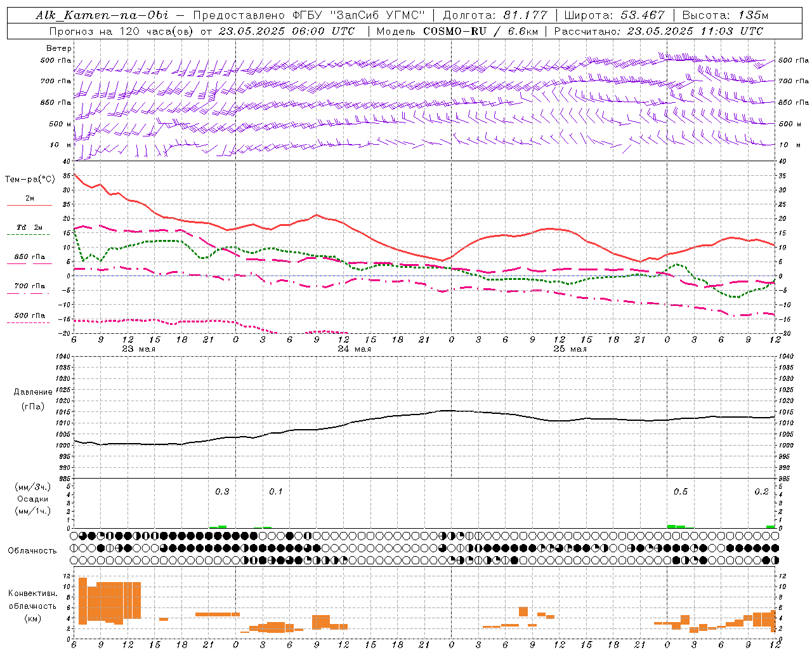
Task: Click the 850 гПа temperature legend entry
Action: [30, 256]
